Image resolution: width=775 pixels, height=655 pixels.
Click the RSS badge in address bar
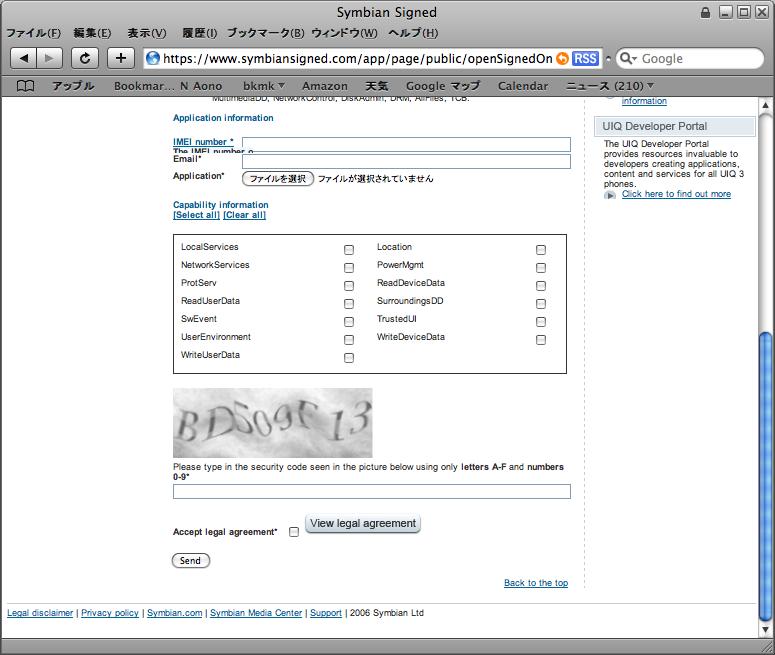(x=585, y=58)
